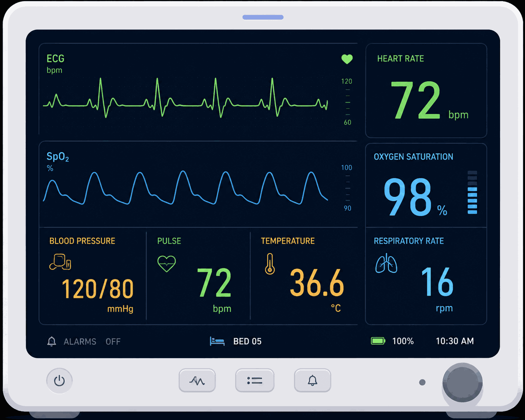Click the BED 05 text
This screenshot has width=525, height=420.
tap(248, 341)
